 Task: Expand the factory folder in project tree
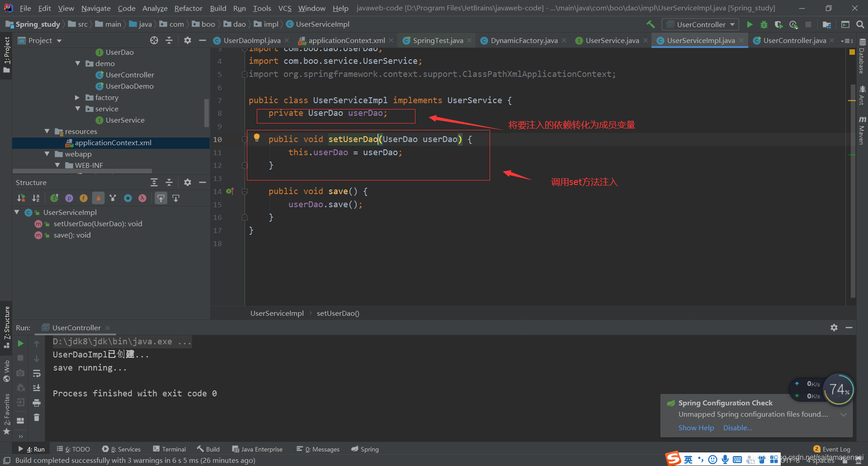(x=77, y=97)
